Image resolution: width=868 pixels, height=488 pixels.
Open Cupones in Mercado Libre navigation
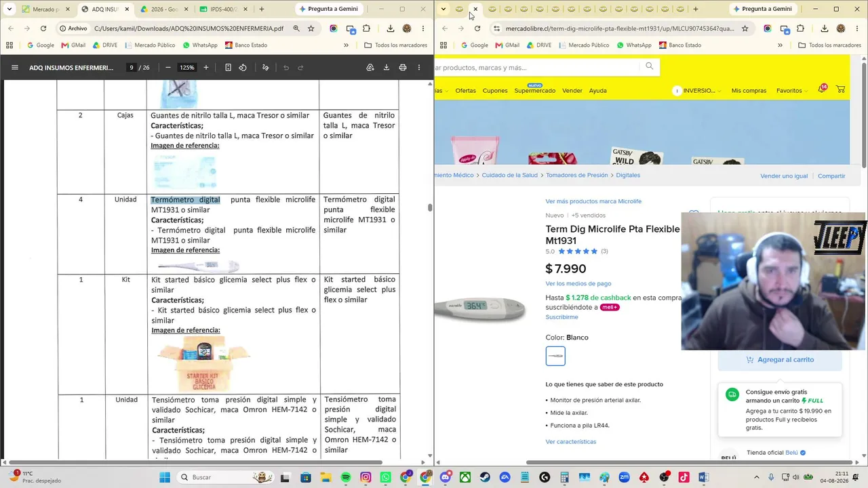click(495, 91)
